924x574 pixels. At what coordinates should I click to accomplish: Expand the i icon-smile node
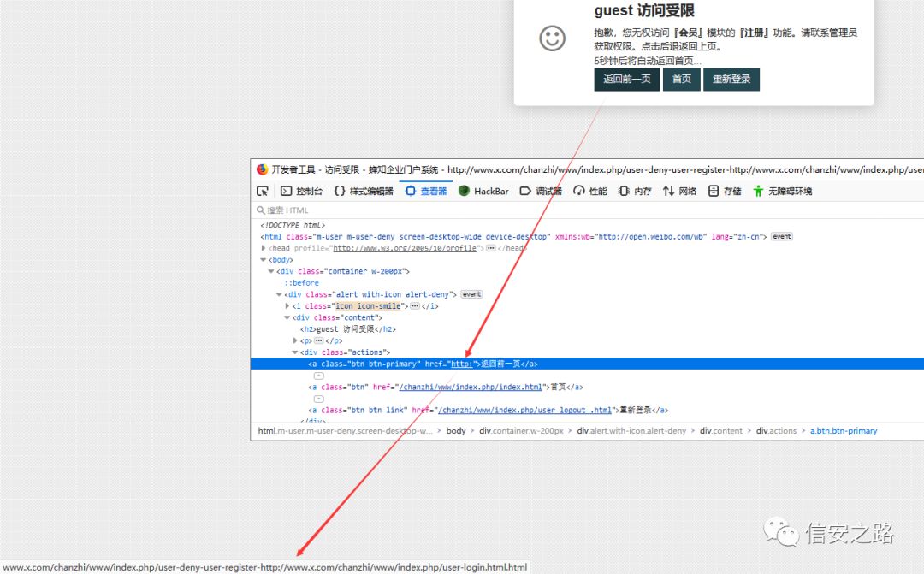pyautogui.click(x=287, y=306)
